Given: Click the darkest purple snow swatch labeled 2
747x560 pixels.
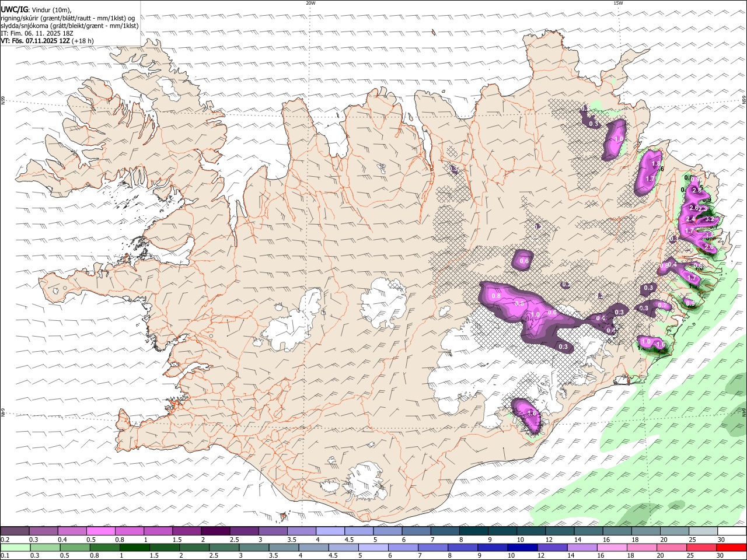Looking at the screenshot, I should point(215,531).
